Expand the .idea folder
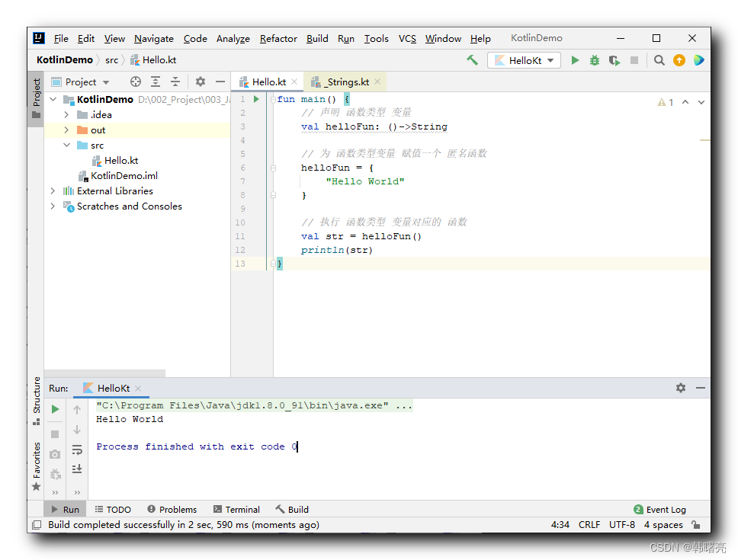This screenshot has width=738, height=560. (x=66, y=115)
